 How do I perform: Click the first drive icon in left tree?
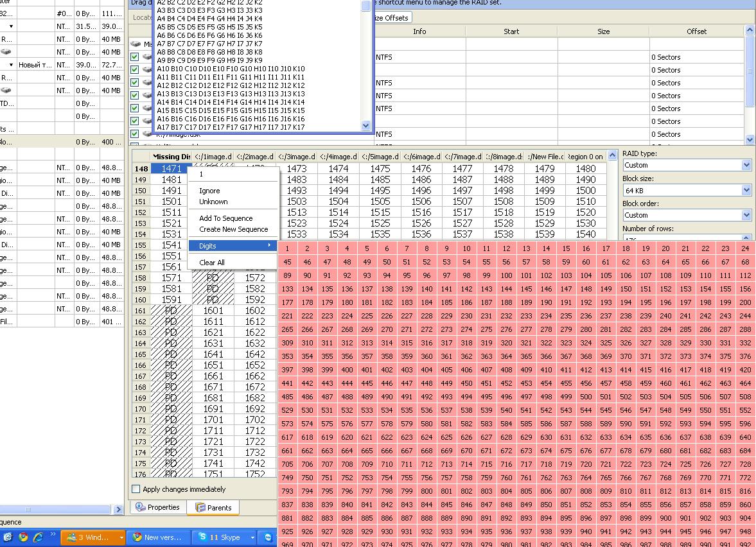6,51
